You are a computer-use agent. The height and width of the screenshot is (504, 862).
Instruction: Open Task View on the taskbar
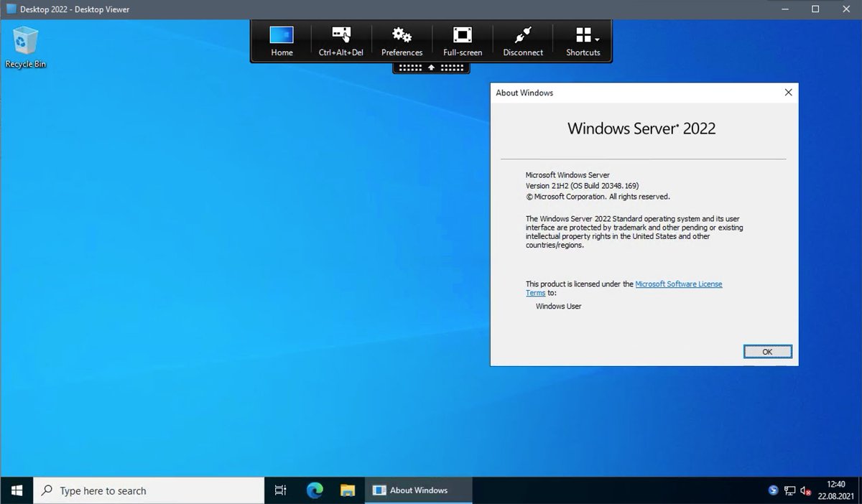click(281, 490)
